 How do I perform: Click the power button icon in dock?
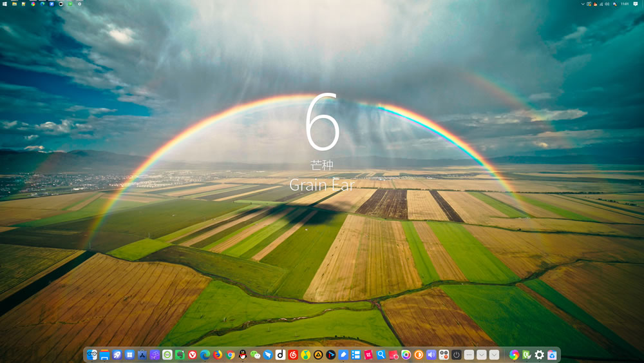click(x=457, y=355)
